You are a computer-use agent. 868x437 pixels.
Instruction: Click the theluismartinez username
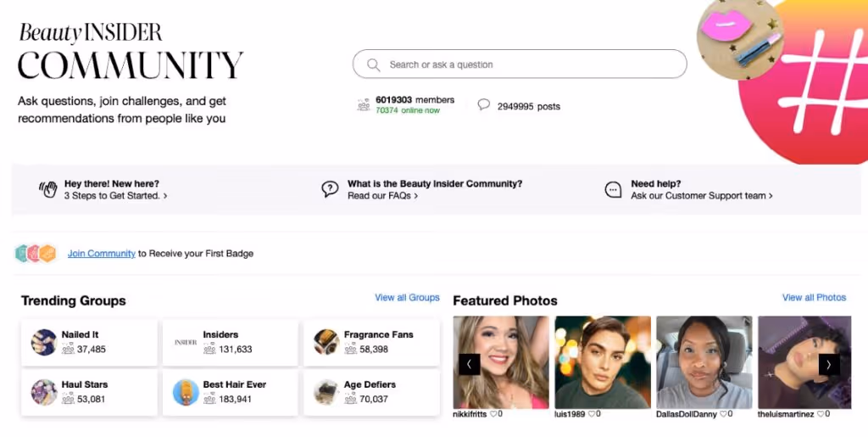(786, 414)
